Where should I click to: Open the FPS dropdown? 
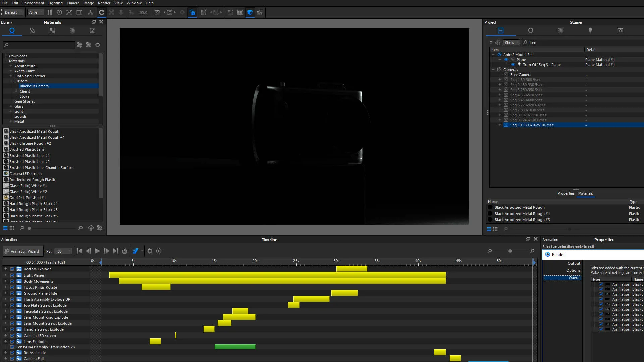pyautogui.click(x=70, y=251)
